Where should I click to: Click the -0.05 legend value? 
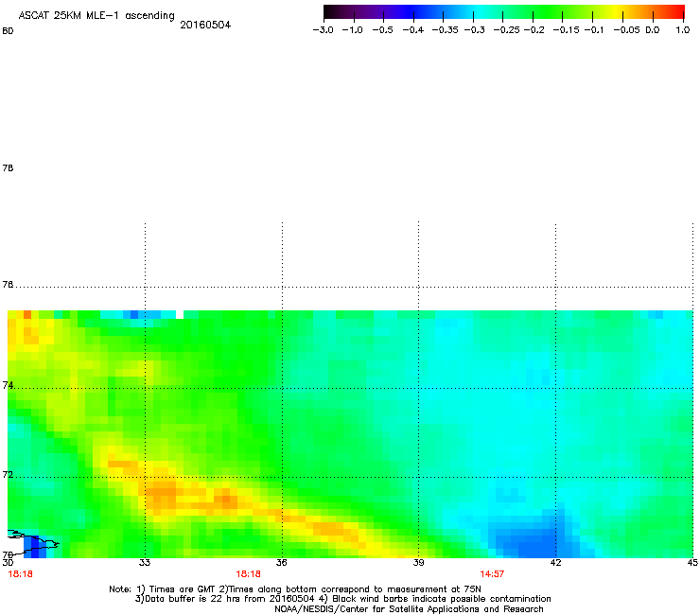(x=627, y=30)
